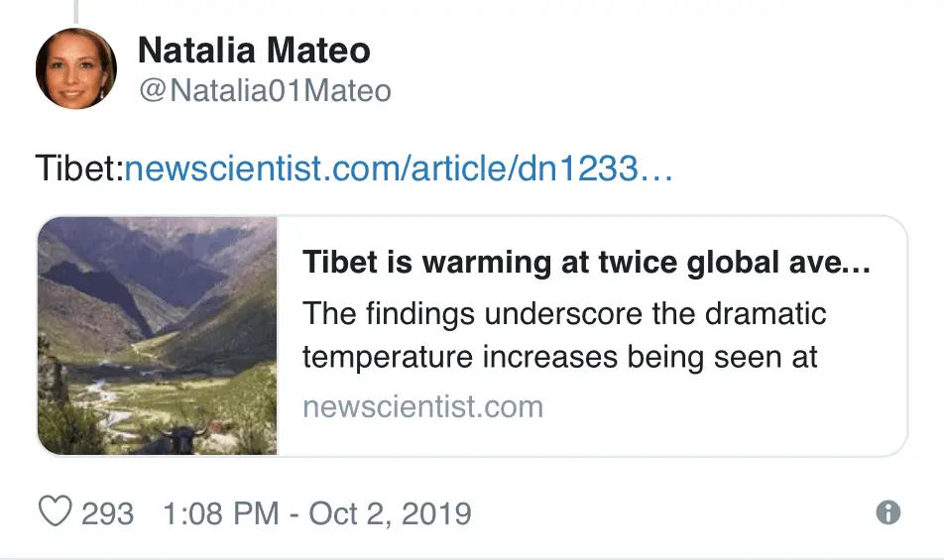
Task: Open the tweet info icon
Action: (x=888, y=512)
